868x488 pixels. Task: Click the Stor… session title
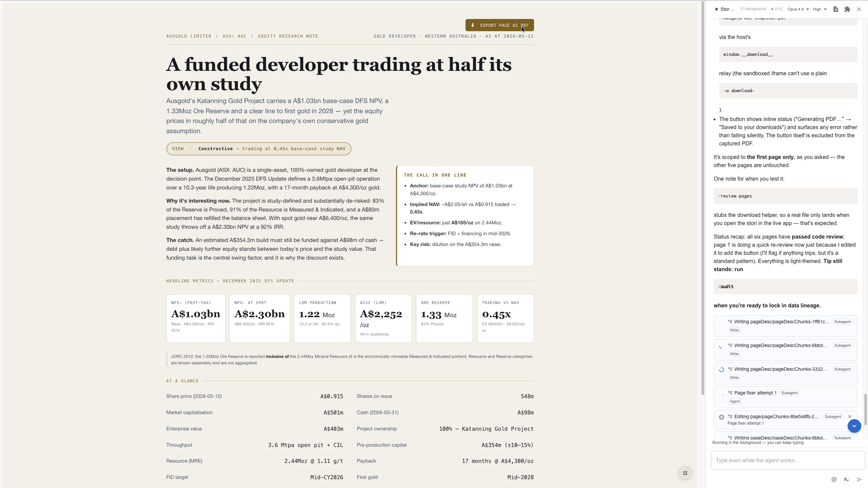pos(727,9)
